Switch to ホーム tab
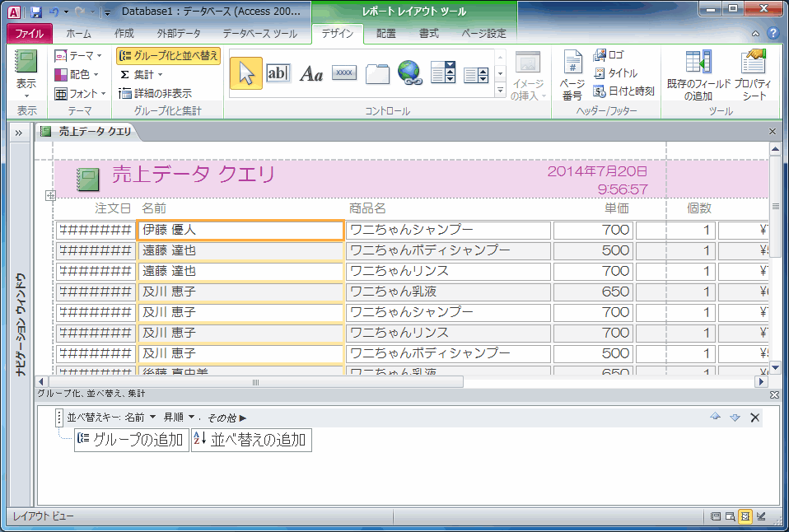Screen dimensions: 789x532 [78, 33]
